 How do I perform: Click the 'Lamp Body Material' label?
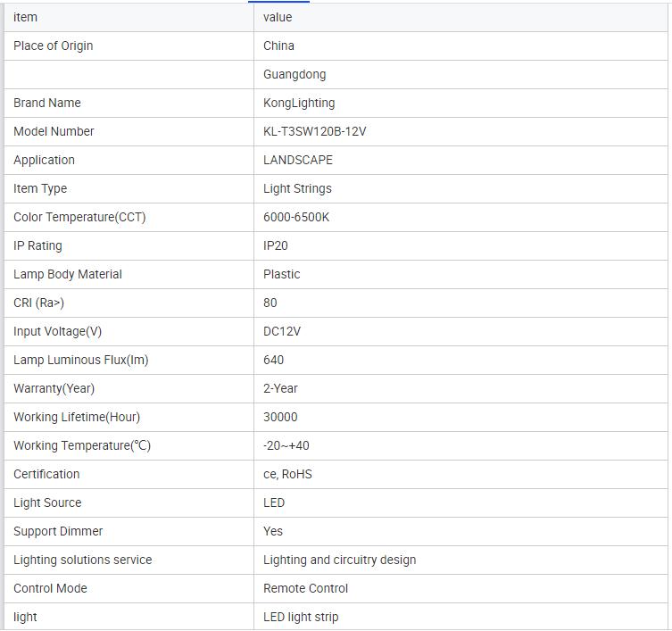(x=68, y=274)
